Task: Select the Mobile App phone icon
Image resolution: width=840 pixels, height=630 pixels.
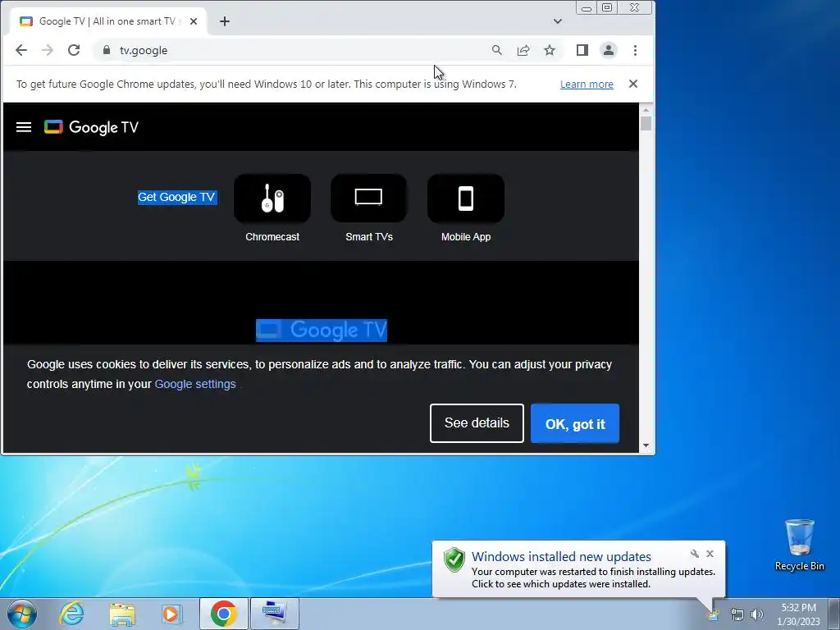Action: click(466, 199)
